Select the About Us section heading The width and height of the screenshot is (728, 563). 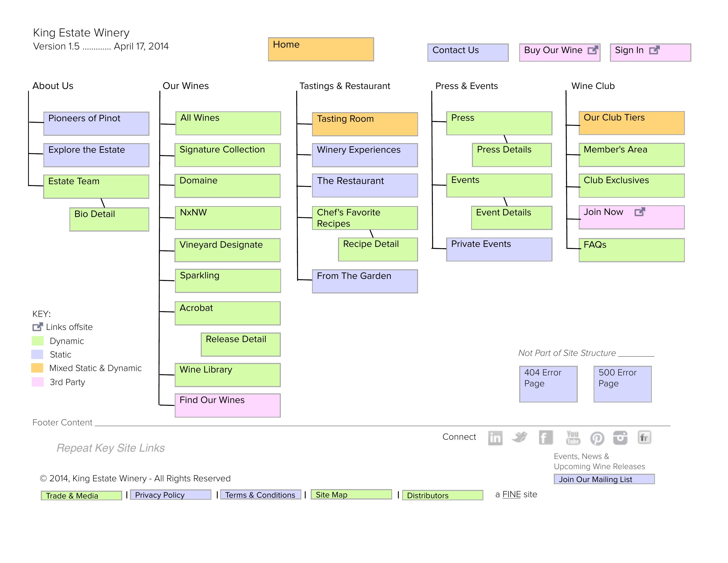click(53, 86)
